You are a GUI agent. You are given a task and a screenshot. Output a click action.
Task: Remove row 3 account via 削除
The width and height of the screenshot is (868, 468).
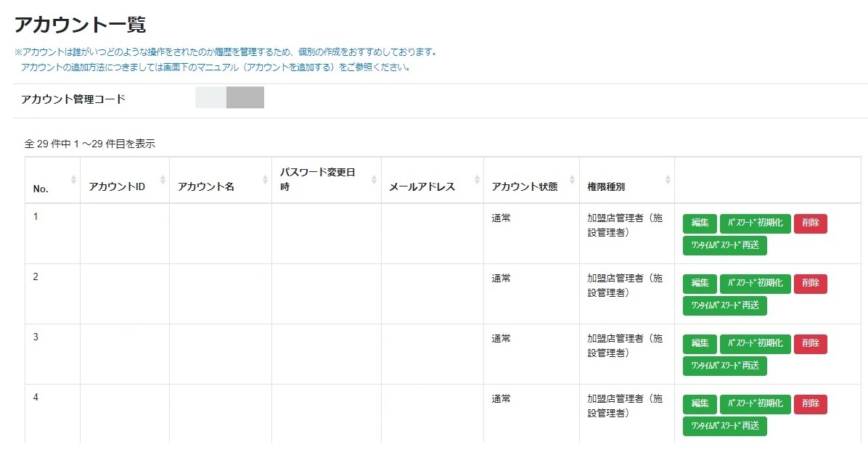(811, 344)
